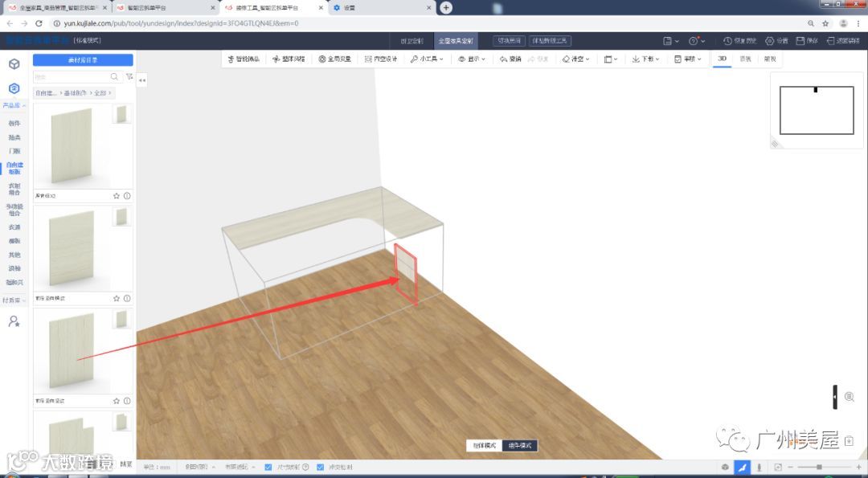Toggle the 冲突检测 collision detection checkbox
The width and height of the screenshot is (868, 478).
click(320, 468)
